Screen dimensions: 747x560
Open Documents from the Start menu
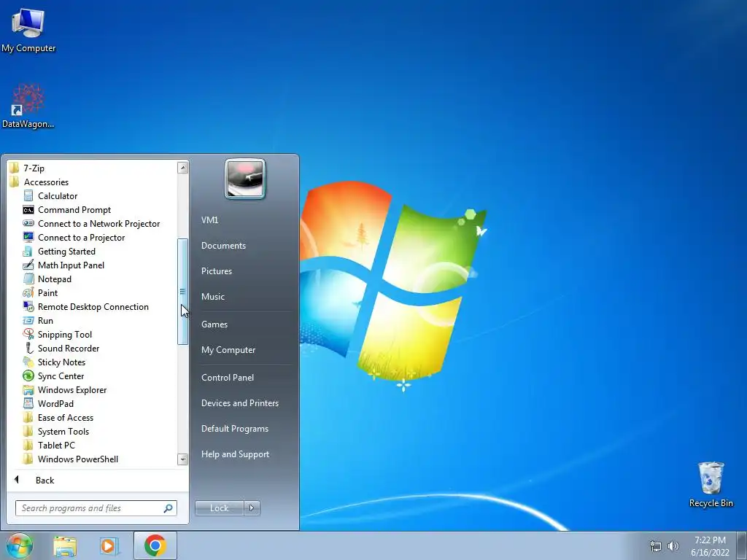[x=223, y=245]
